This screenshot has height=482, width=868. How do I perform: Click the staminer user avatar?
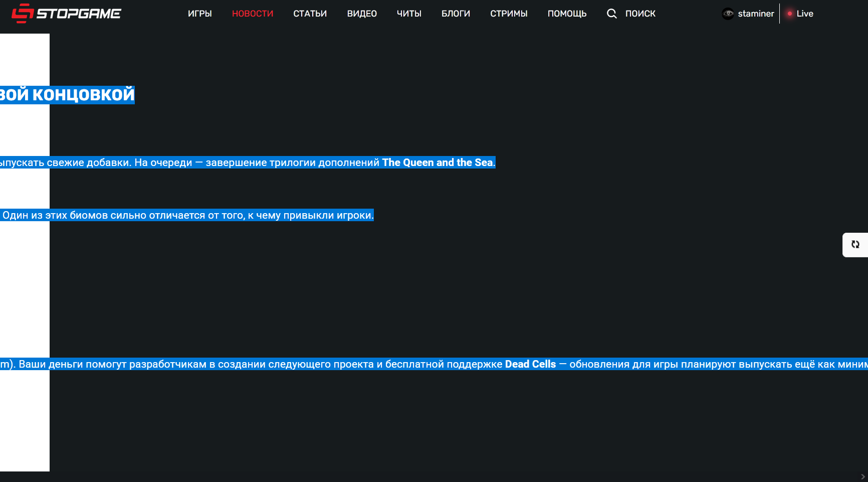pos(728,14)
